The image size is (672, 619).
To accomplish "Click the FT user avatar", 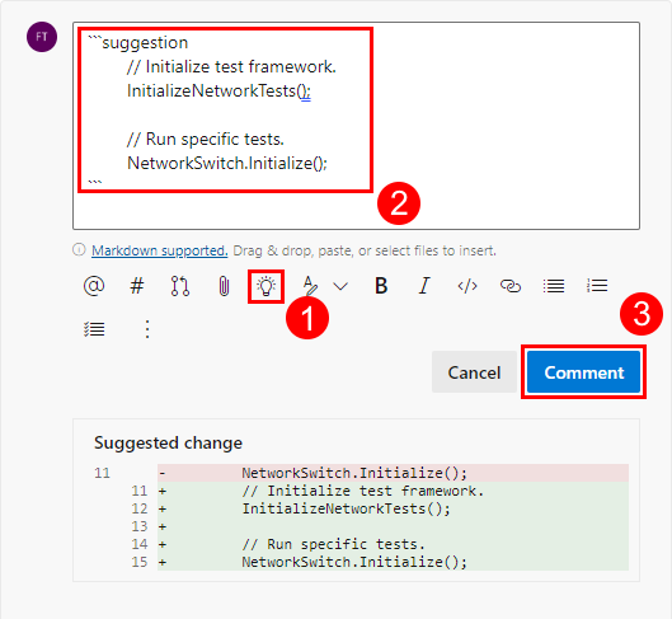I will click(x=42, y=37).
